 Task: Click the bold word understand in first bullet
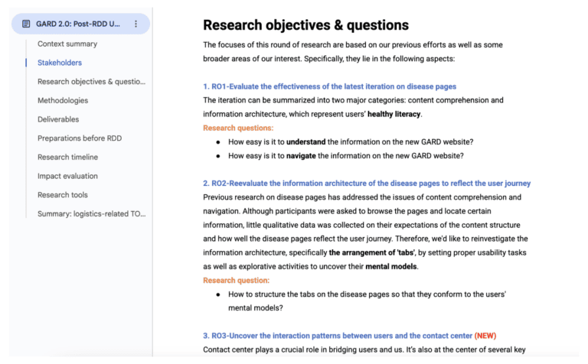click(306, 142)
